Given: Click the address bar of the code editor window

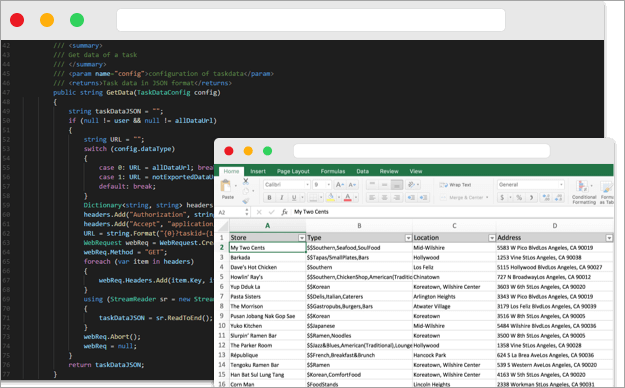Looking at the screenshot, I should 311,20.
